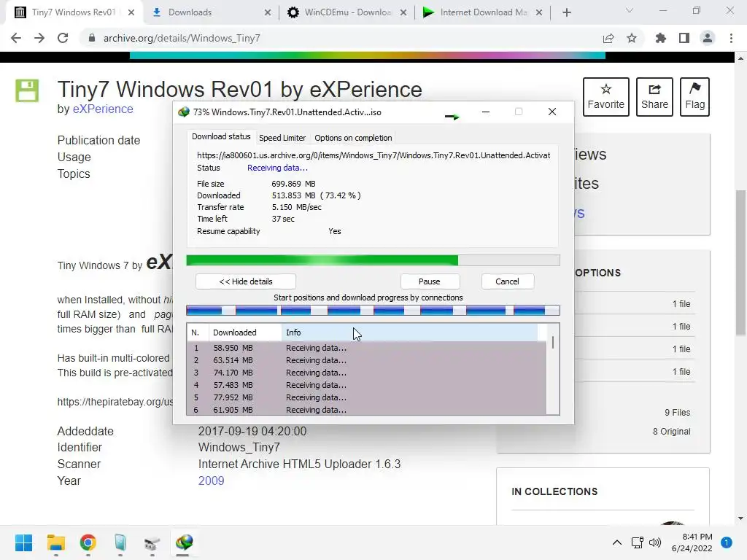The width and height of the screenshot is (747, 560).
Task: Open the Chrome three-dot menu
Action: pyautogui.click(x=731, y=38)
